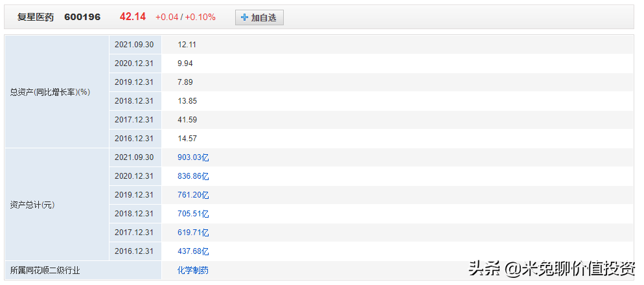644x285 pixels.
Task: Click the 437.68亿 asset figure
Action: tap(193, 251)
